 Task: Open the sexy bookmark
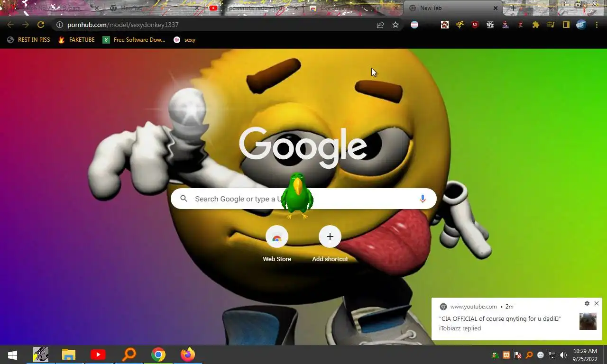pyautogui.click(x=184, y=40)
